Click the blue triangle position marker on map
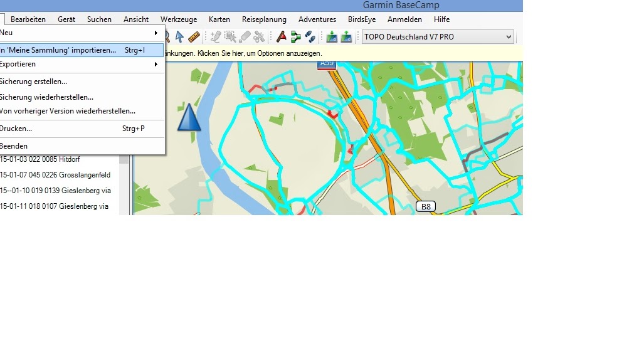644x338 pixels. (189, 117)
